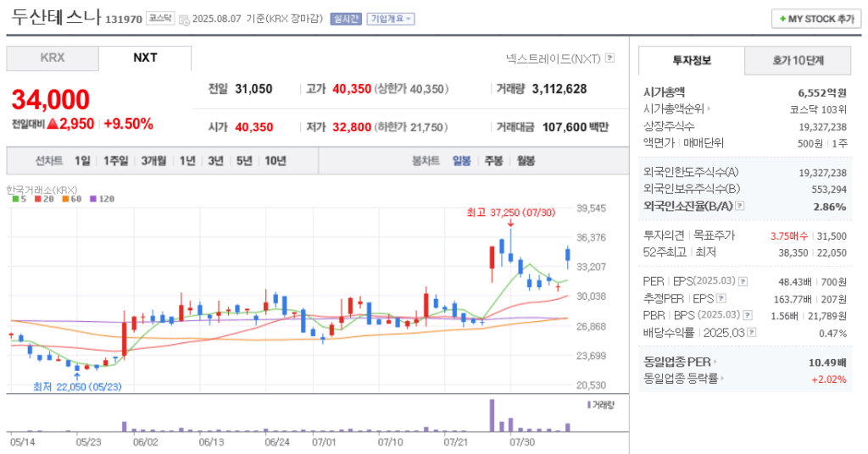Show the 3개월 line chart
868x454 pixels.
(153, 161)
